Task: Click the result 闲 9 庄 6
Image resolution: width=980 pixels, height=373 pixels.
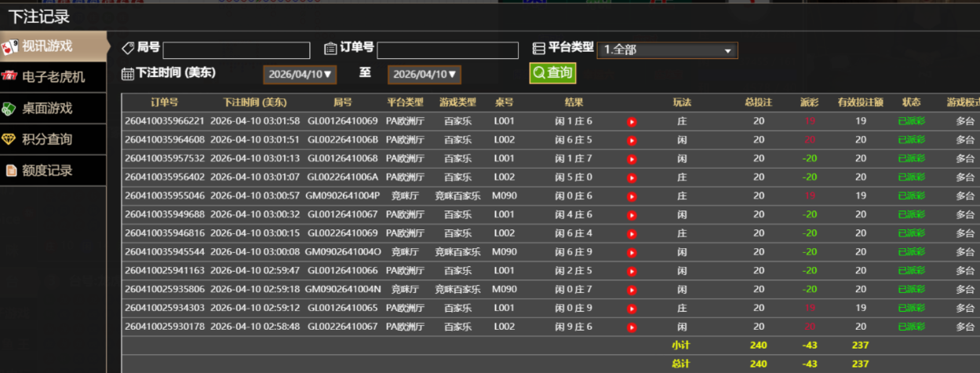Action: [574, 327]
